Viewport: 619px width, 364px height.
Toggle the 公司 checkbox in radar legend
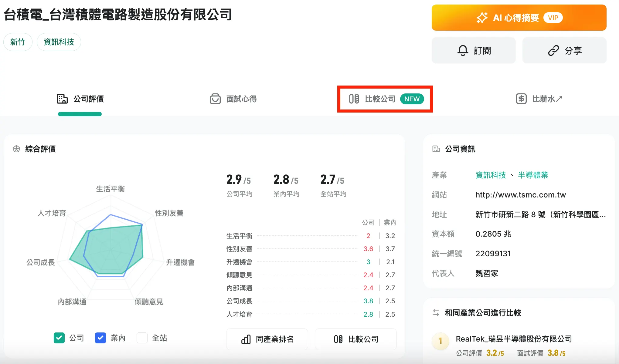click(59, 338)
